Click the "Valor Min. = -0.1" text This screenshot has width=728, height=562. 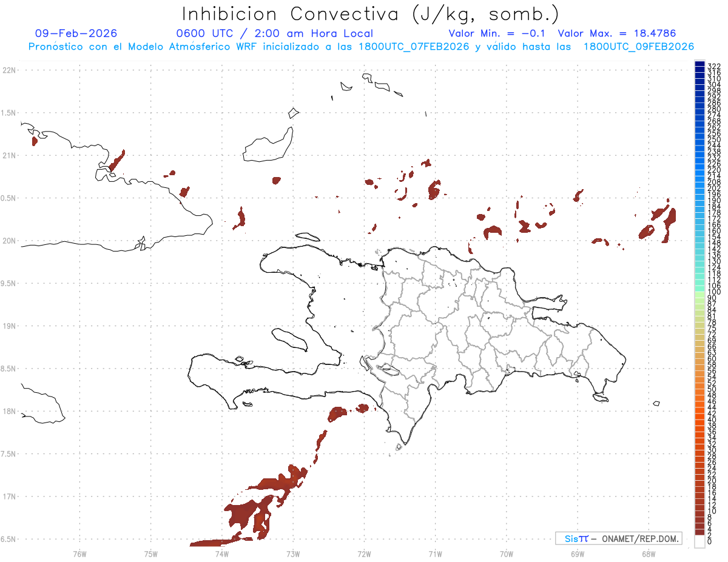[x=497, y=33]
